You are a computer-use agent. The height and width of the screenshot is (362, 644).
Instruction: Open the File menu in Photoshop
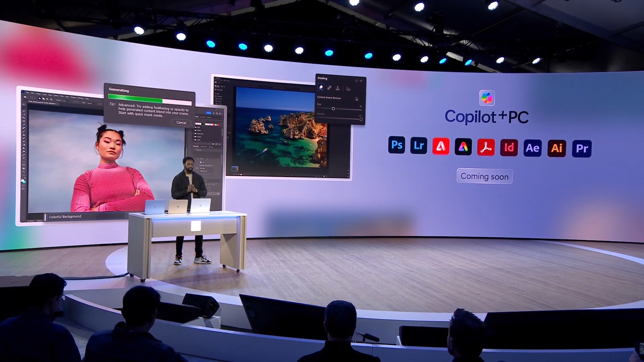tap(28, 93)
